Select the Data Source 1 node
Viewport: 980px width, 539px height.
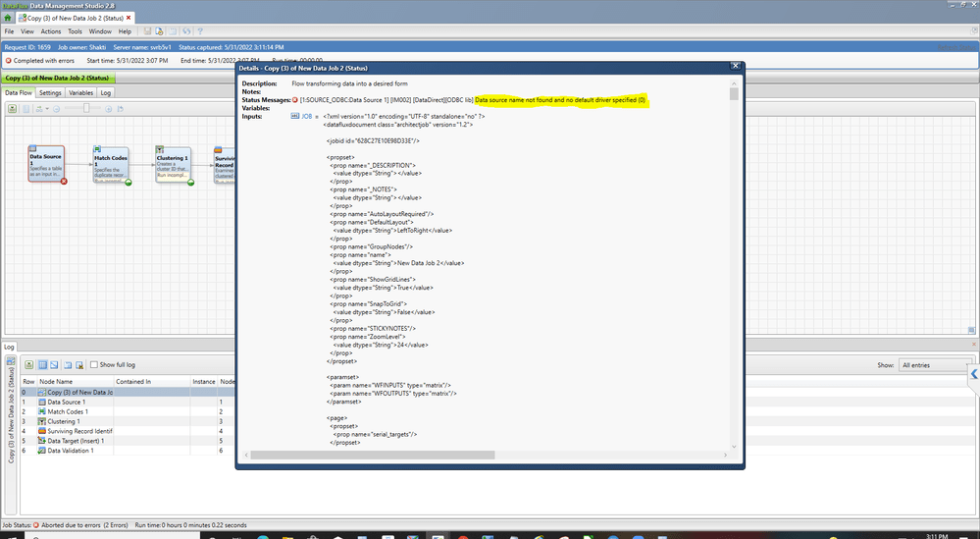click(46, 164)
